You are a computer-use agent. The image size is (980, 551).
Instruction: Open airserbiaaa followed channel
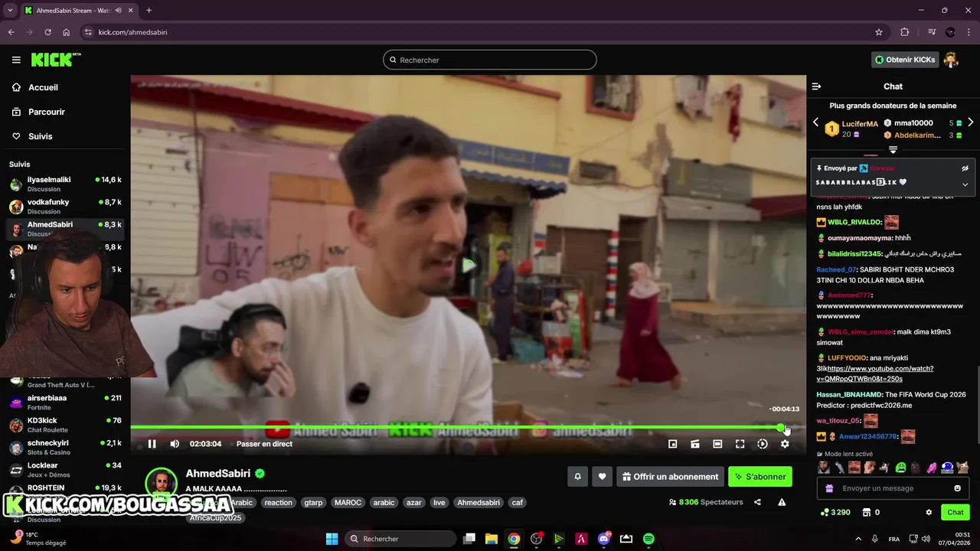tap(65, 403)
